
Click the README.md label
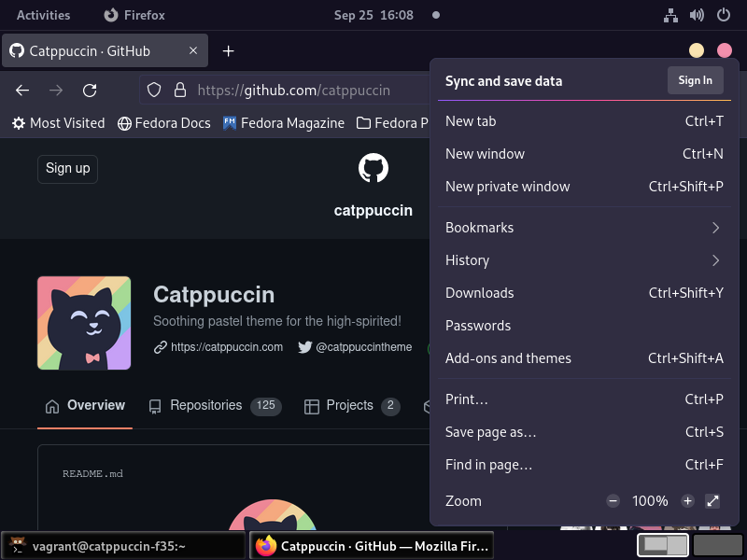point(92,474)
